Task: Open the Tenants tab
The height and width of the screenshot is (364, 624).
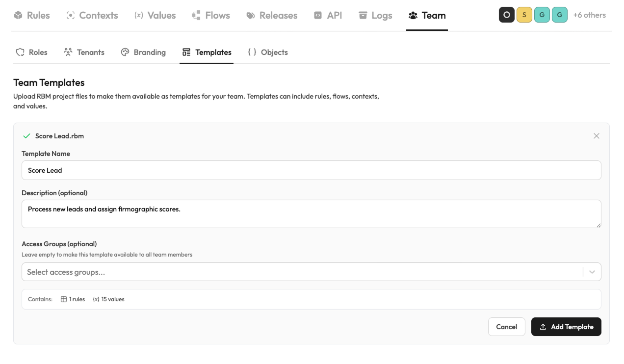Action: 84,52
